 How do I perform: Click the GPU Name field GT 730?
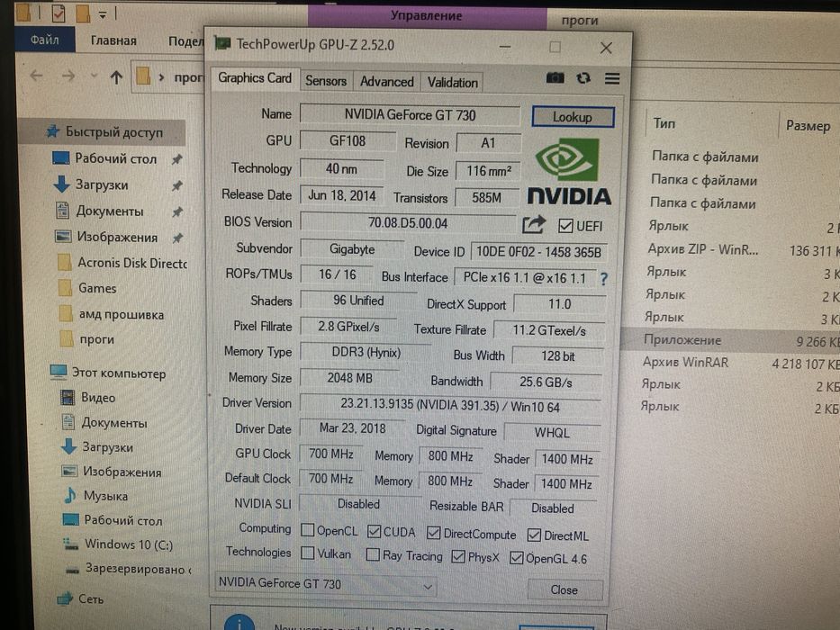pyautogui.click(x=410, y=114)
